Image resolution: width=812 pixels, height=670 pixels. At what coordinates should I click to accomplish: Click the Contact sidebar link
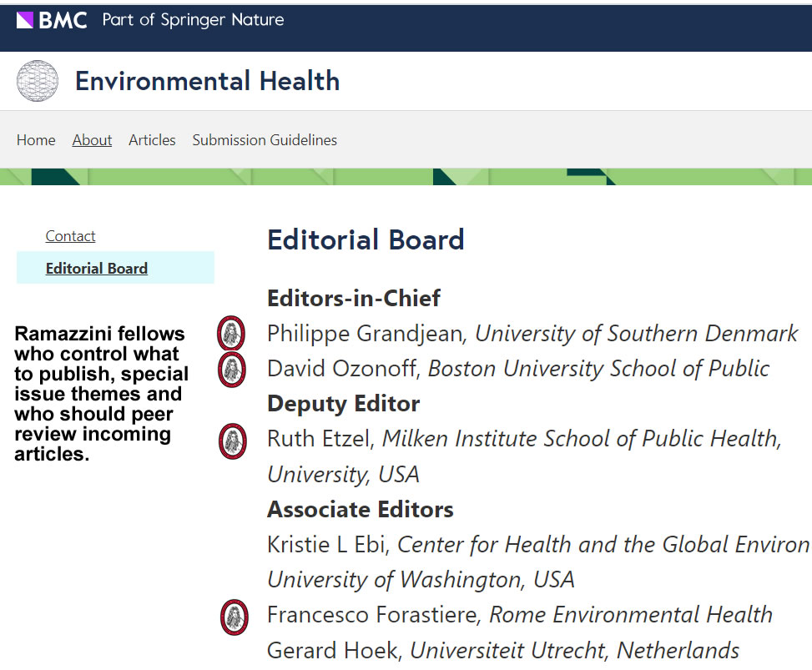(x=70, y=236)
